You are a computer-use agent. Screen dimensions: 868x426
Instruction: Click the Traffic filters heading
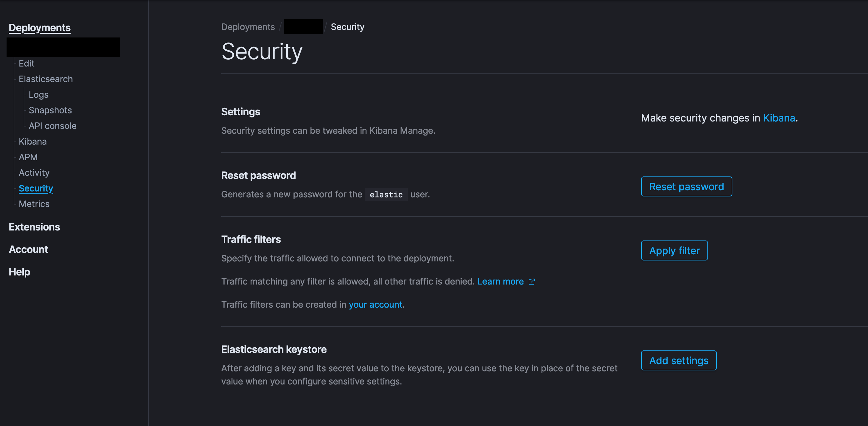tap(251, 240)
